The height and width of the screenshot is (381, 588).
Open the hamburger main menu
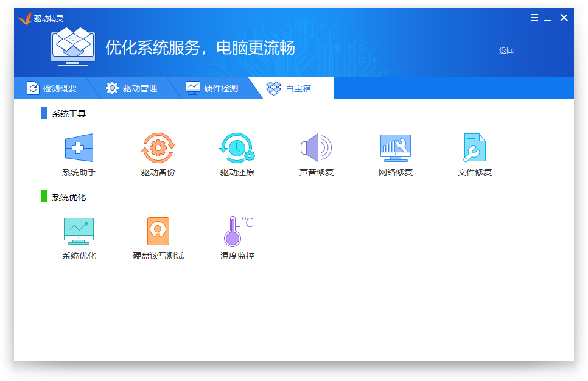[534, 18]
